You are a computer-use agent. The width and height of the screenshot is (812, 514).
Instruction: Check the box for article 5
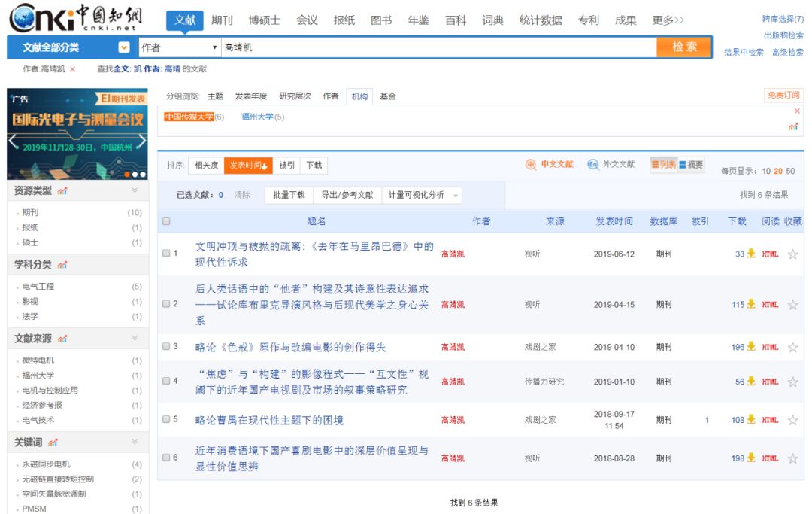click(166, 419)
